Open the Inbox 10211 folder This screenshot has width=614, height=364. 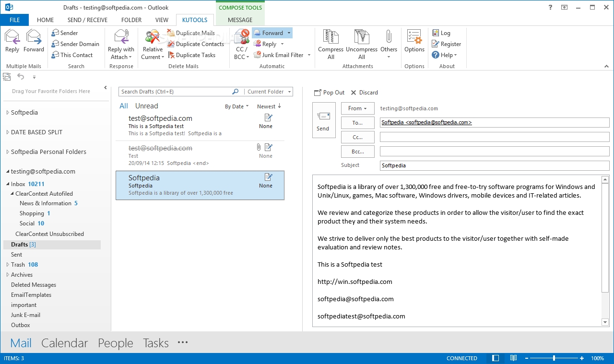coord(27,184)
